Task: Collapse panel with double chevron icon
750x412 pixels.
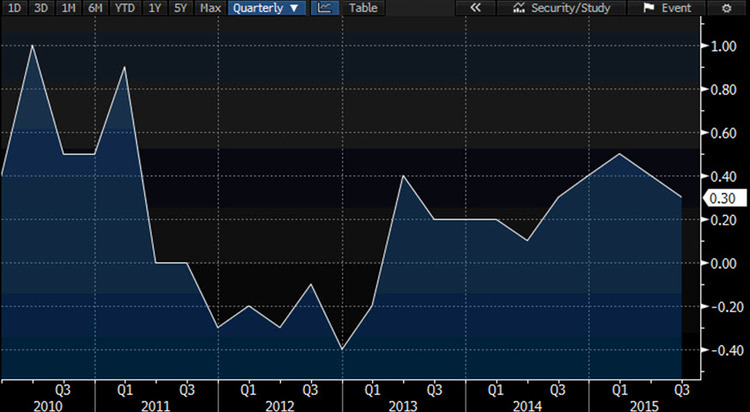Action: (475, 8)
